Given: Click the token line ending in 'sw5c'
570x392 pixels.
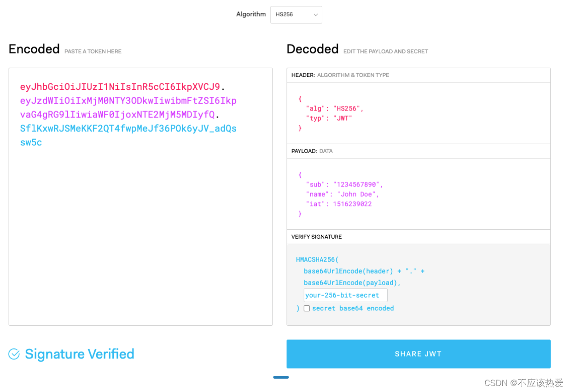Looking at the screenshot, I should click(31, 142).
